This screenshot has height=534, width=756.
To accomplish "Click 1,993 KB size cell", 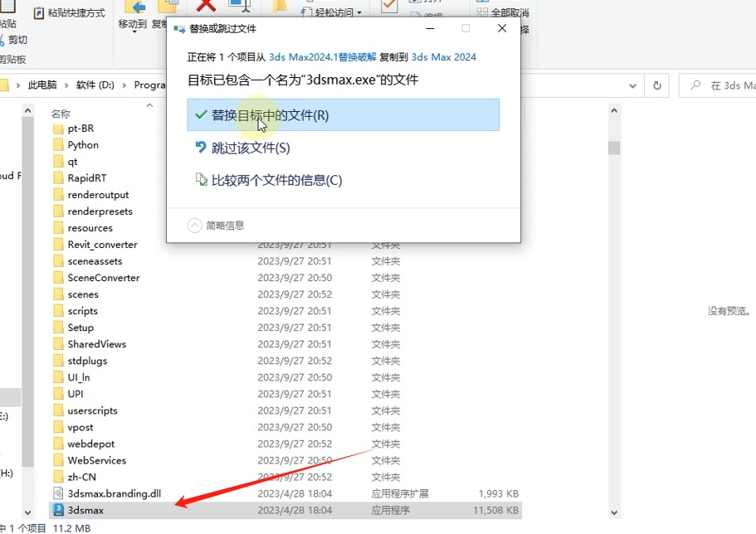I will (499, 493).
